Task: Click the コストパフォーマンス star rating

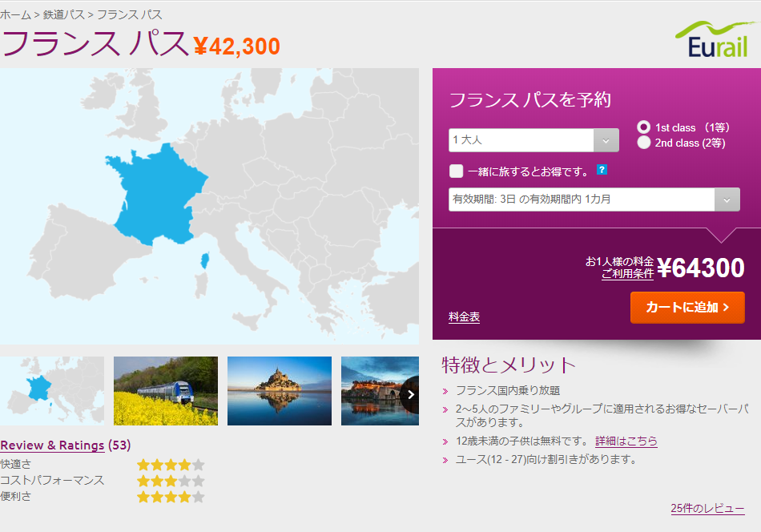Action: point(171,481)
